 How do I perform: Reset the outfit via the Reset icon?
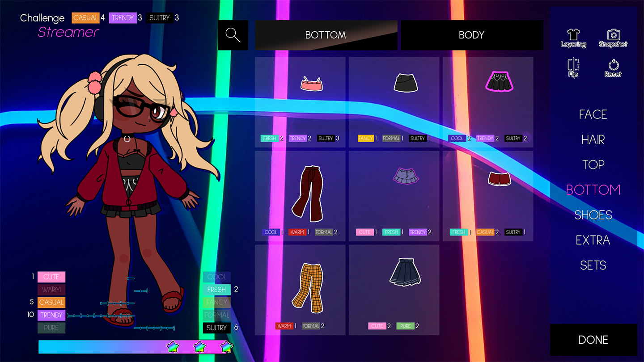point(613,67)
